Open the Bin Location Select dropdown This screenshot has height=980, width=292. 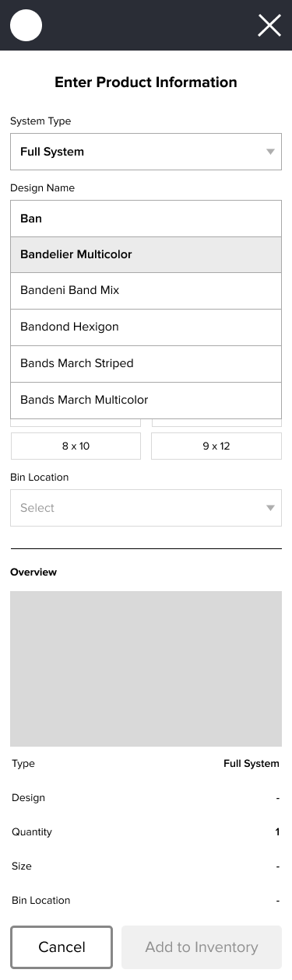pyautogui.click(x=146, y=508)
